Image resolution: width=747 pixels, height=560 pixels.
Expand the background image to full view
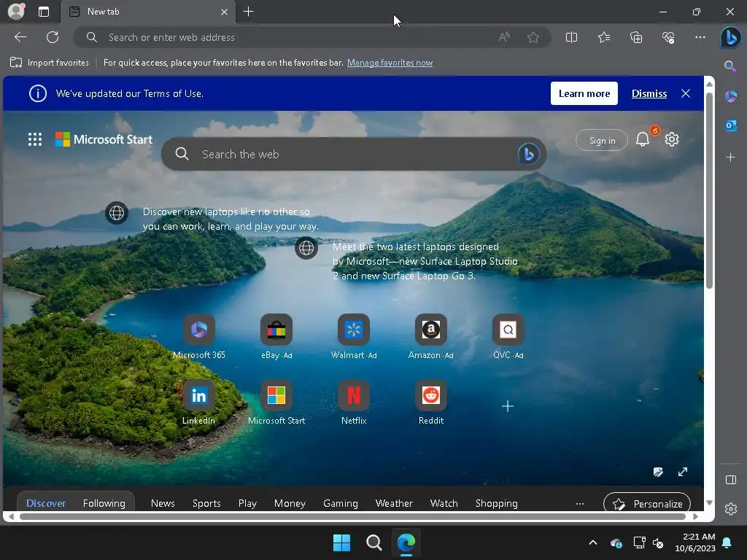tap(683, 472)
